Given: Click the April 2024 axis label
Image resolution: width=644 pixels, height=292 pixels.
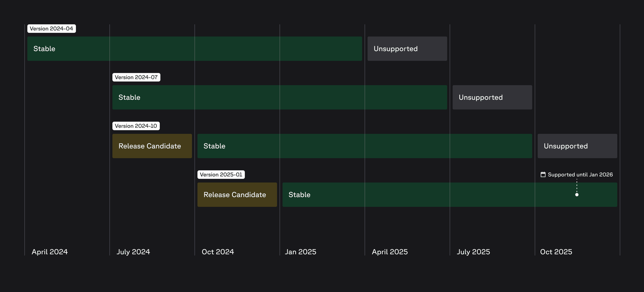Looking at the screenshot, I should click(x=50, y=252).
